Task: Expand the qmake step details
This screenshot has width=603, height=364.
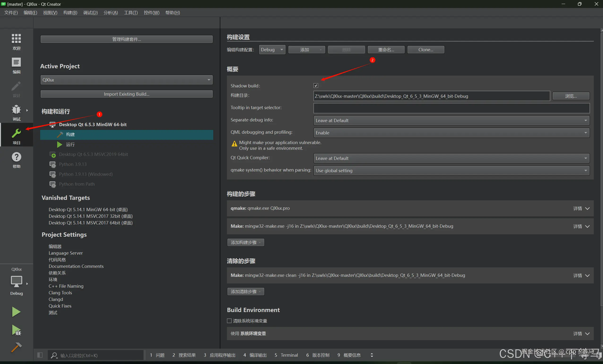Action: 581,208
